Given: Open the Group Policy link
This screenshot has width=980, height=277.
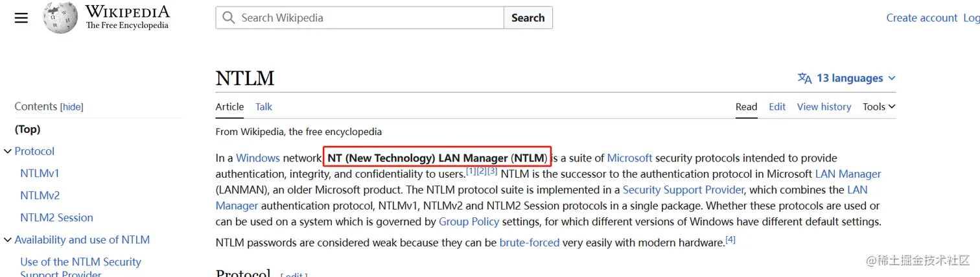Looking at the screenshot, I should pos(469,221).
